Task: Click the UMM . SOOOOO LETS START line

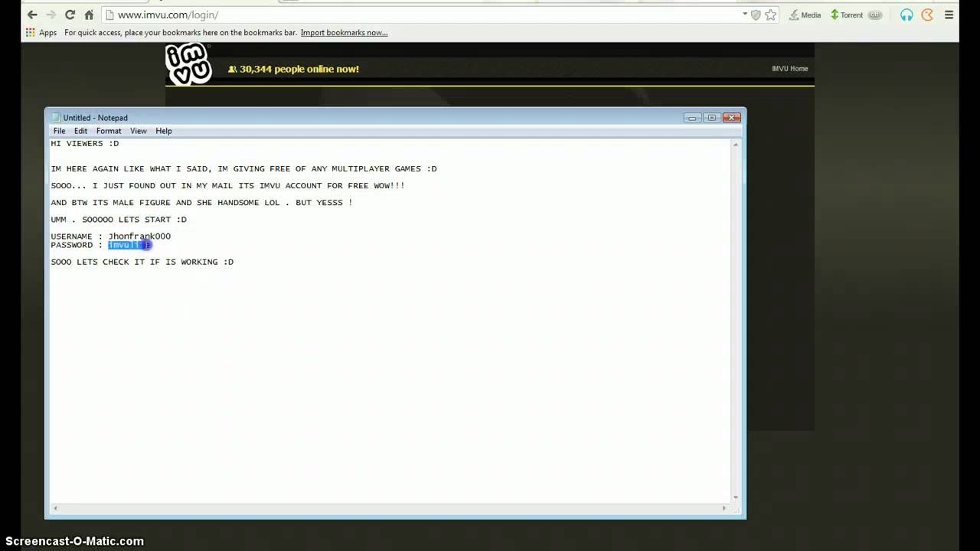Action: pyautogui.click(x=119, y=219)
